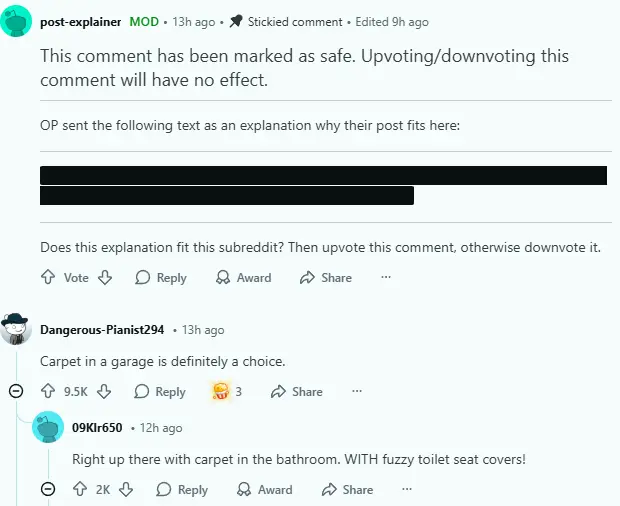620x506 pixels.
Task: Downvote Dangerous-Pianist294's carpet comment
Action: pos(104,392)
